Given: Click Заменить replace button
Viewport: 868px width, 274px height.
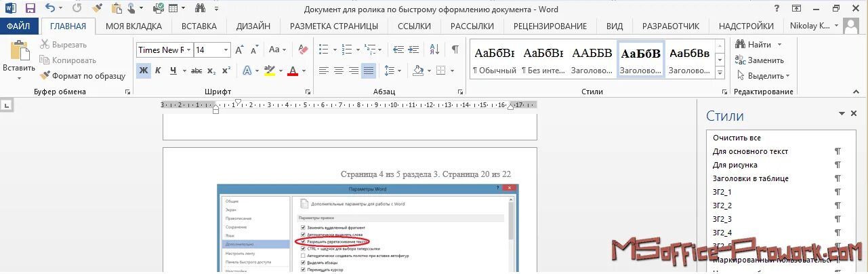Looking at the screenshot, I should (759, 60).
